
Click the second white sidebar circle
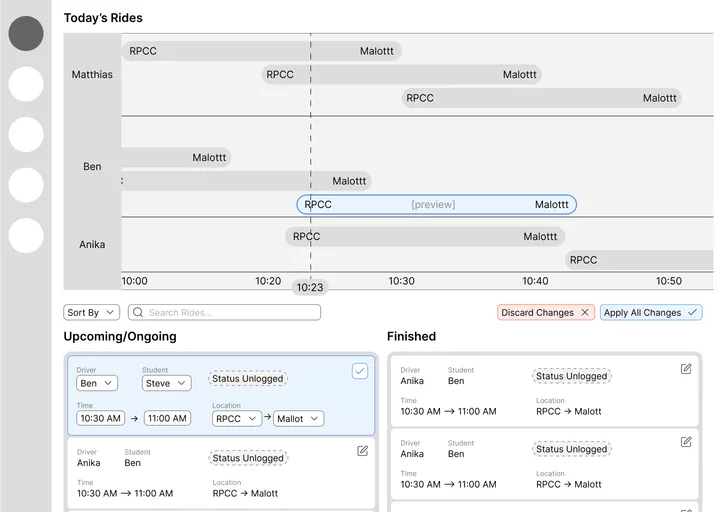pyautogui.click(x=26, y=135)
